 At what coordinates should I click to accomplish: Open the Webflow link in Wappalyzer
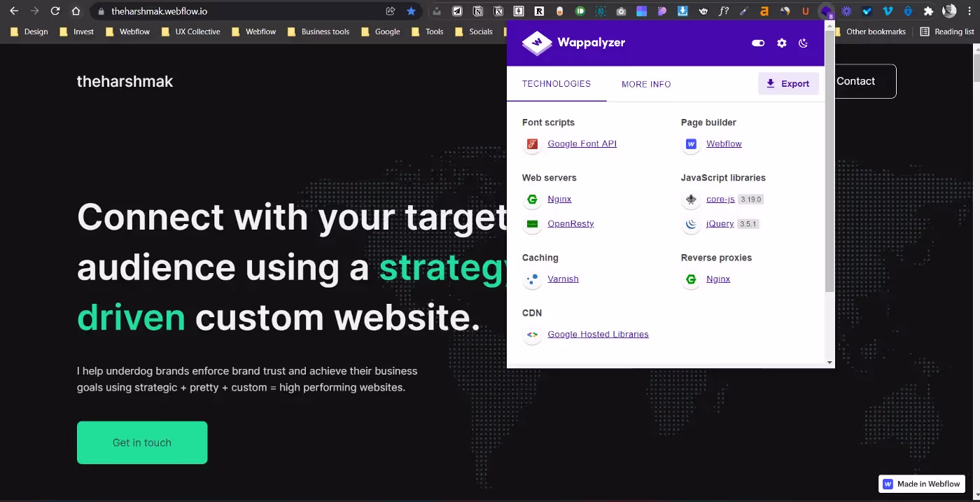click(724, 144)
